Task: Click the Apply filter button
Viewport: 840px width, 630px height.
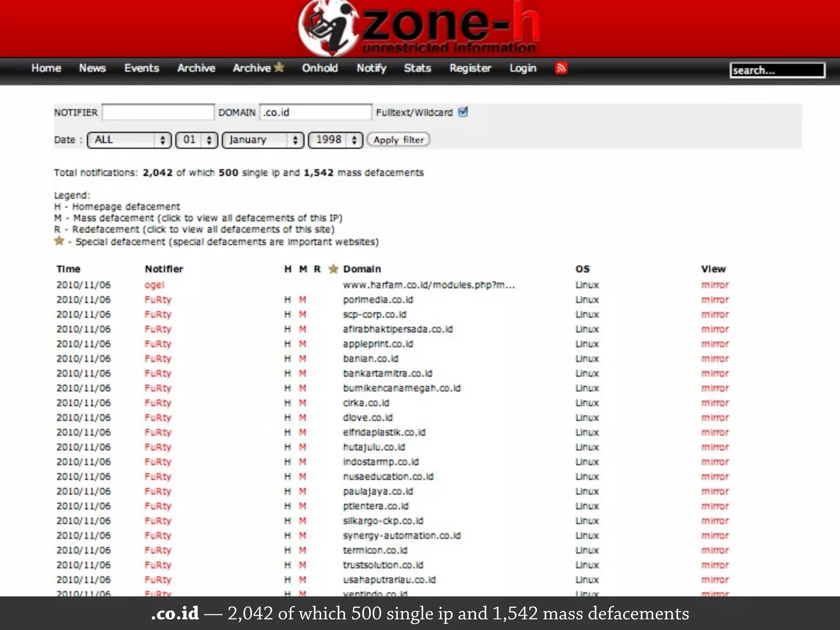Action: coord(398,140)
